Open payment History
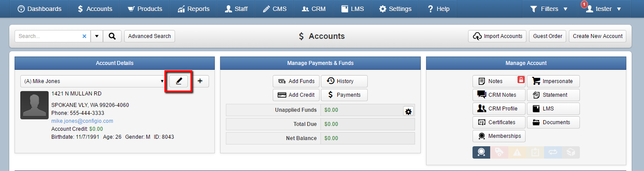This screenshot has height=171, width=644. point(344,81)
